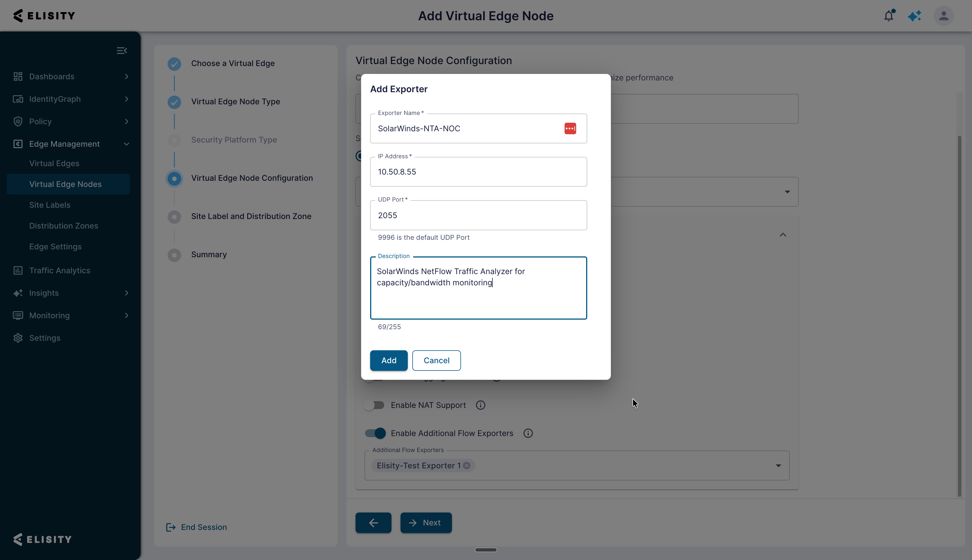The width and height of the screenshot is (972, 560).
Task: Expand the Dashboards menu chevron
Action: (127, 76)
